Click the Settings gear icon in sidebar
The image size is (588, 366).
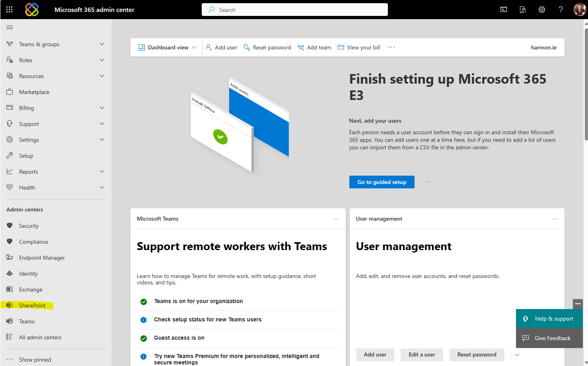[x=10, y=139]
